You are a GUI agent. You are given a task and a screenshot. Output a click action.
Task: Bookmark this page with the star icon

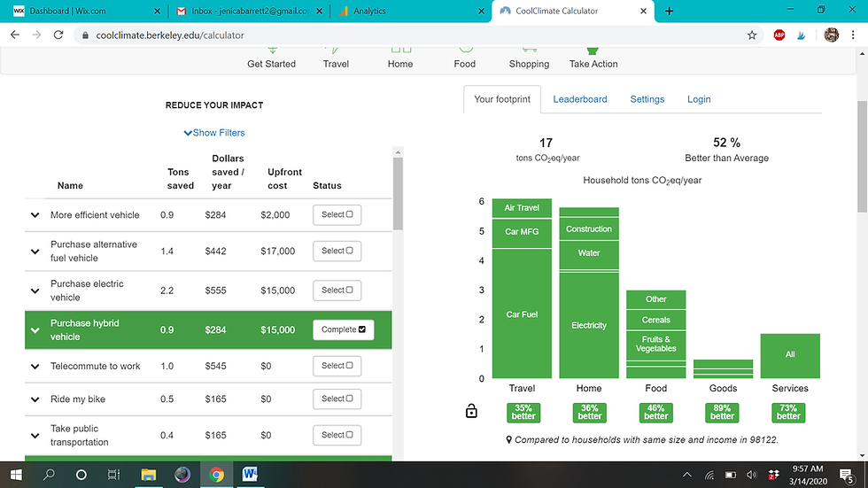point(752,35)
